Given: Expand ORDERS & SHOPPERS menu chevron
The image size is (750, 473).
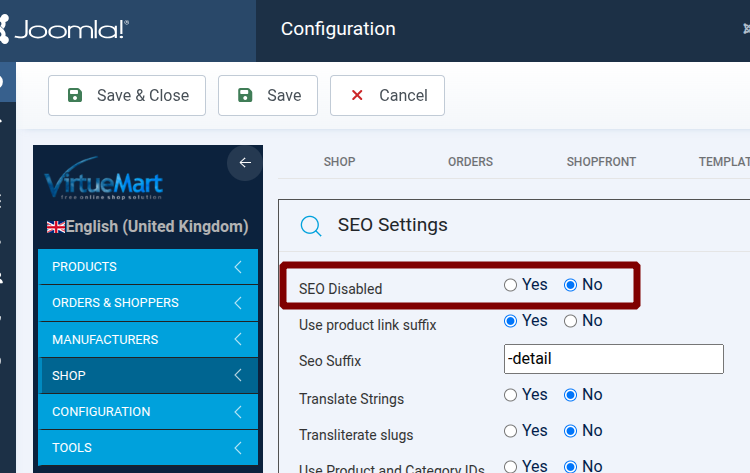Looking at the screenshot, I should pos(238,303).
